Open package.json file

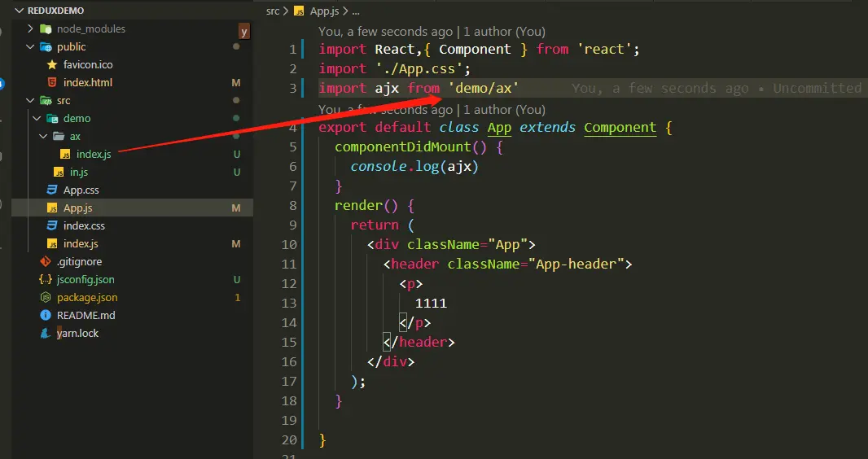[x=87, y=298]
